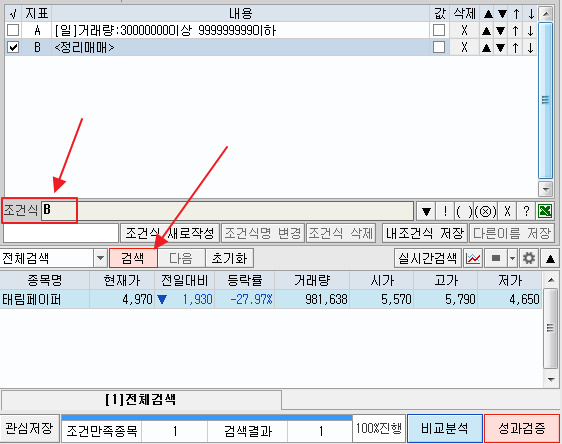Click thin down arrow in row B
Viewport: 562px width, 444px height.
pyautogui.click(x=530, y=47)
